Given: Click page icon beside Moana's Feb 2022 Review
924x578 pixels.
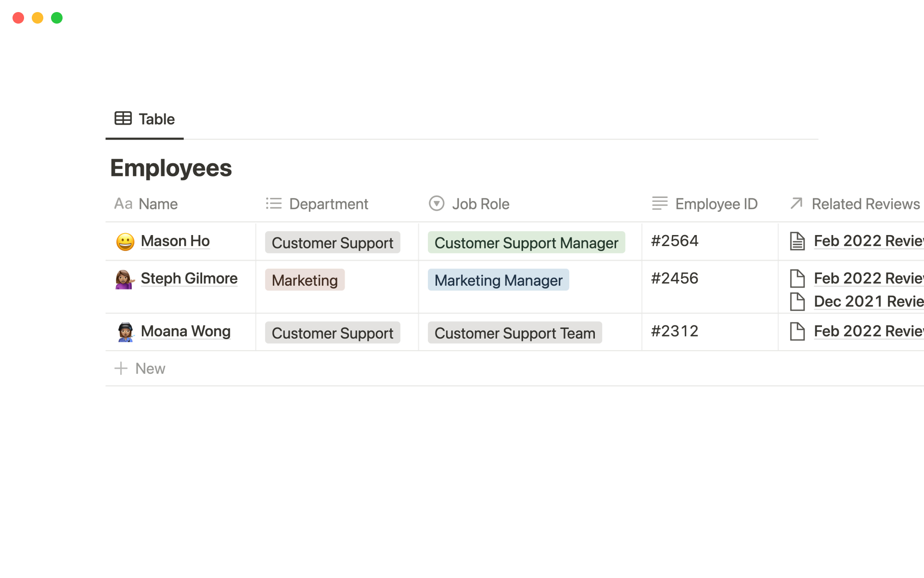Looking at the screenshot, I should pyautogui.click(x=797, y=331).
